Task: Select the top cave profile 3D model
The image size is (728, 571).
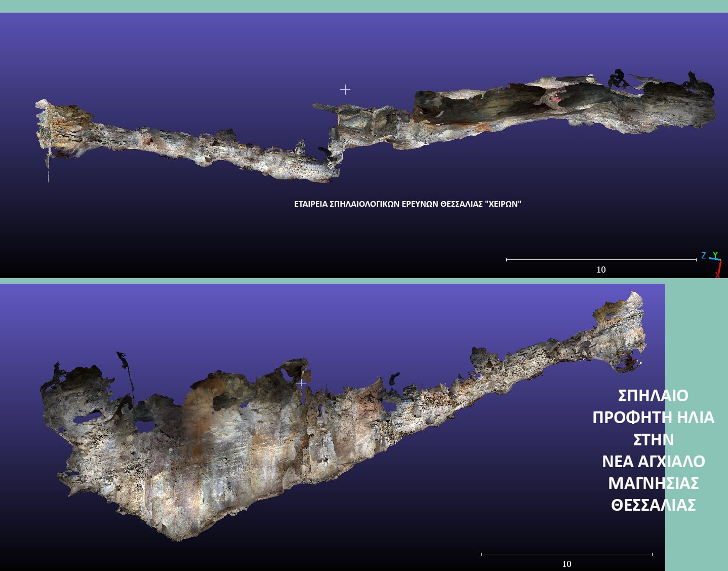Action: click(x=375, y=127)
